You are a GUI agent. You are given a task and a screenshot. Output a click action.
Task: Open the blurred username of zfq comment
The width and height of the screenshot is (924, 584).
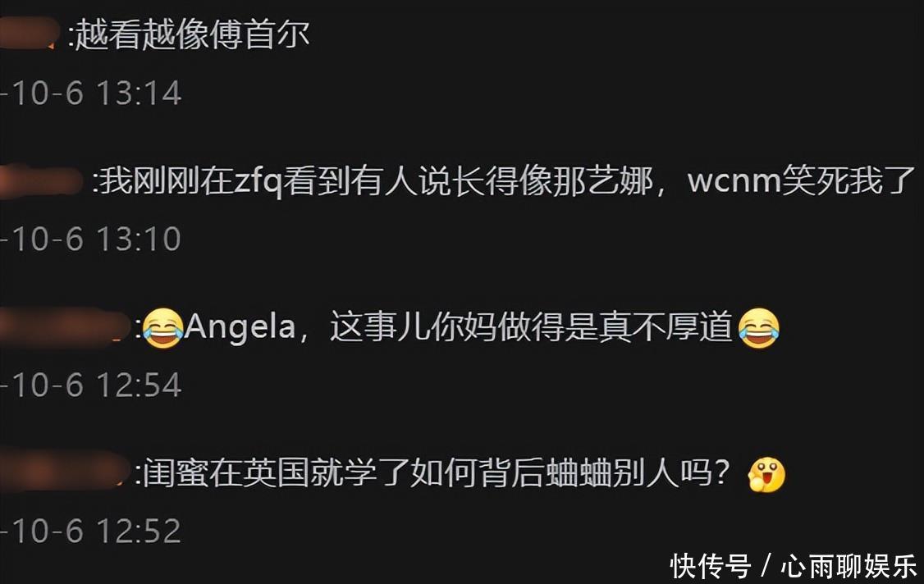coord(41,180)
